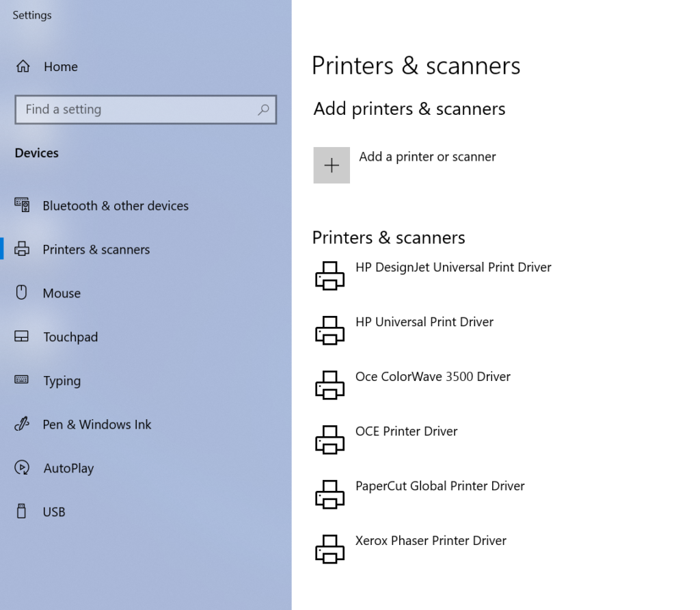Select the Mouse icon in the sidebar
This screenshot has width=700, height=610.
tap(22, 293)
